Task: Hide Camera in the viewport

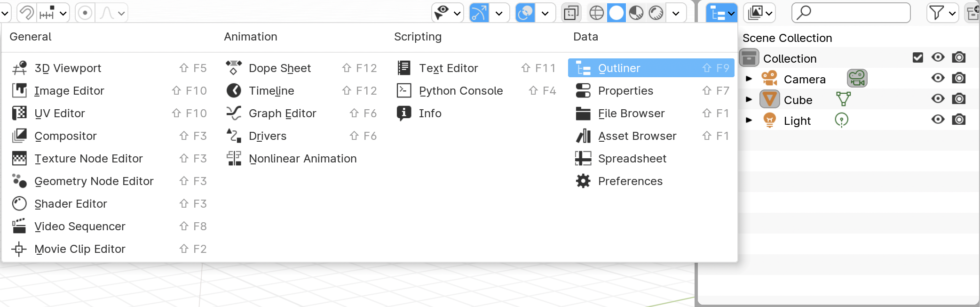Action: [938, 78]
